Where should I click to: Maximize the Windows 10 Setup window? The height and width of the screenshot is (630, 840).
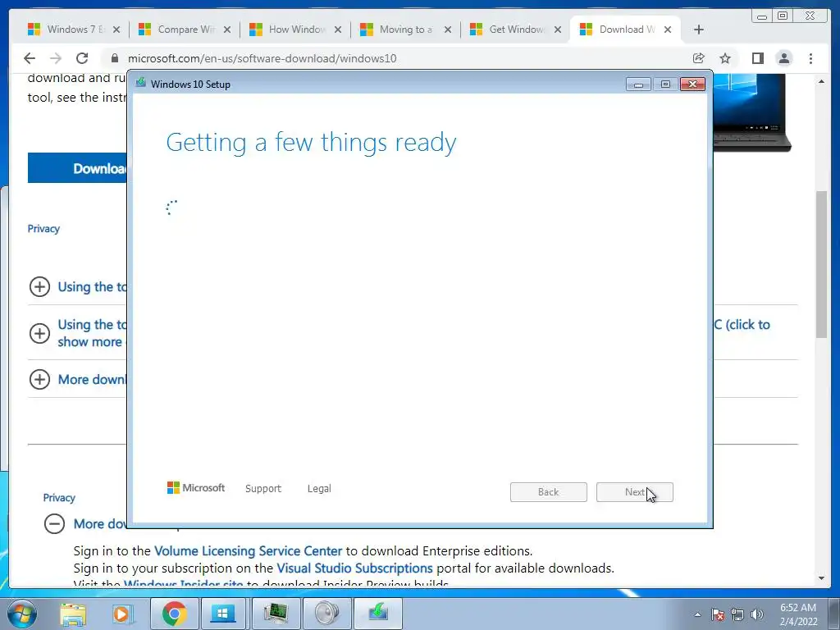pos(665,84)
